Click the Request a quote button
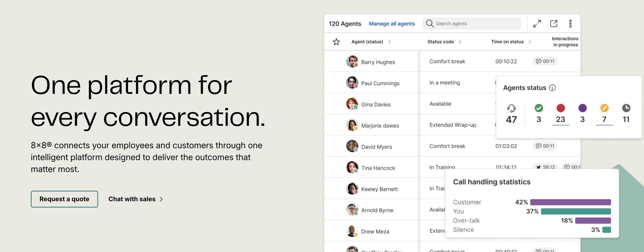The width and height of the screenshot is (644, 252). click(64, 199)
